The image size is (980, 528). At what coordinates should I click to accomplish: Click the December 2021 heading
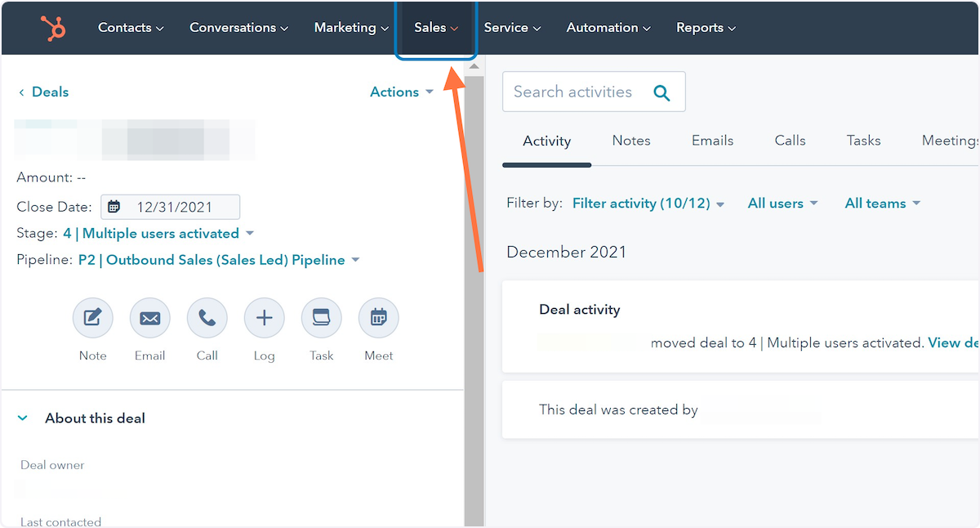[x=567, y=252]
